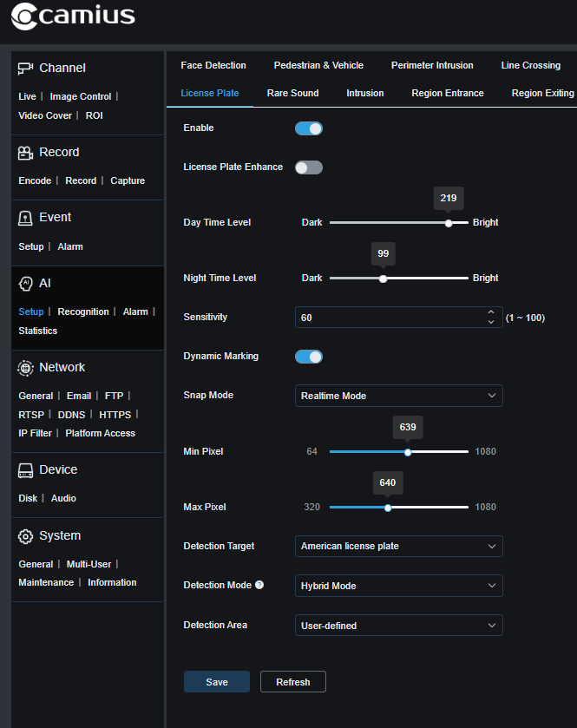Screen dimensions: 577x728
Task: Select Perimeter Intrusion tab
Action: pyautogui.click(x=432, y=65)
